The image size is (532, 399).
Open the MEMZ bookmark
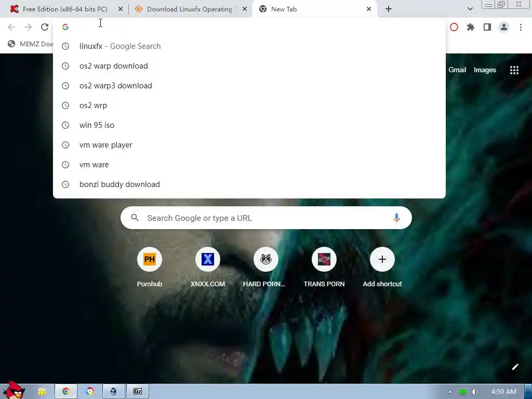(30, 44)
